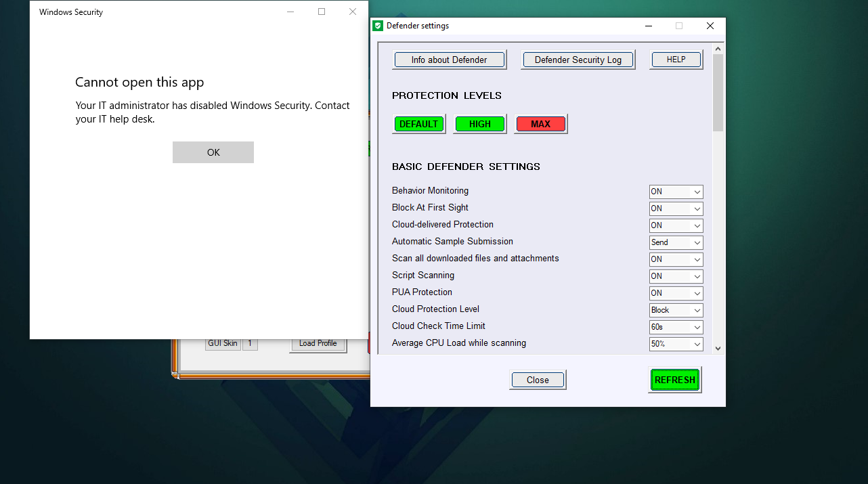Click Close in Defender settings
The image size is (868, 484).
point(538,380)
